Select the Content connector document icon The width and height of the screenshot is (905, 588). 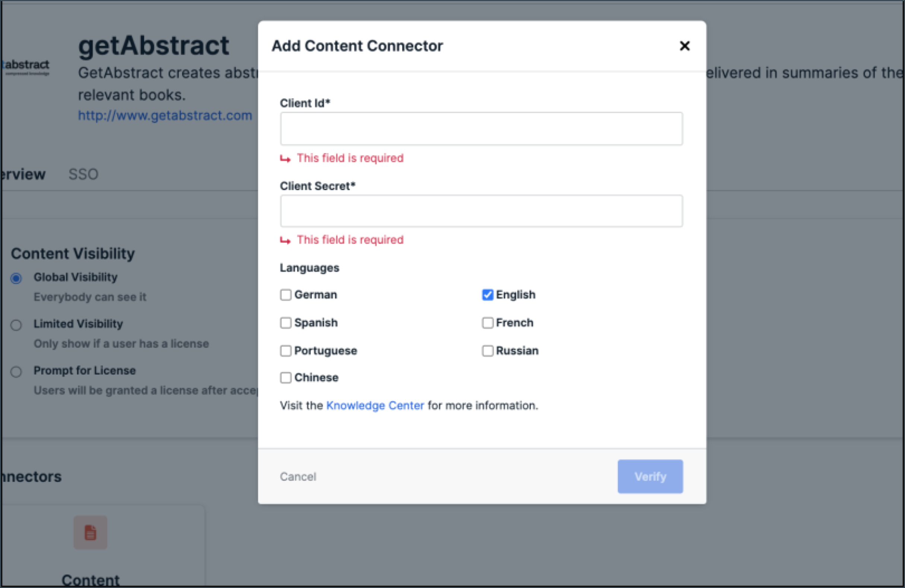90,532
